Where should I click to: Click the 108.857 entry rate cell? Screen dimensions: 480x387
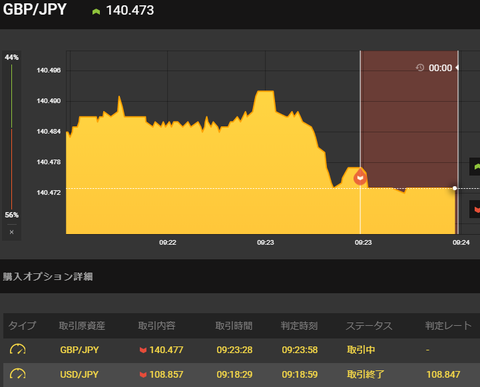pyautogui.click(x=166, y=375)
